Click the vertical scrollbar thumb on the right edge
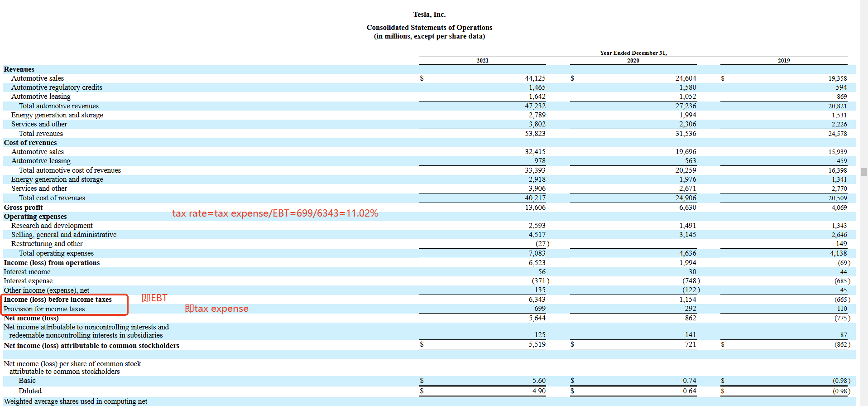868x406 pixels. point(864,172)
